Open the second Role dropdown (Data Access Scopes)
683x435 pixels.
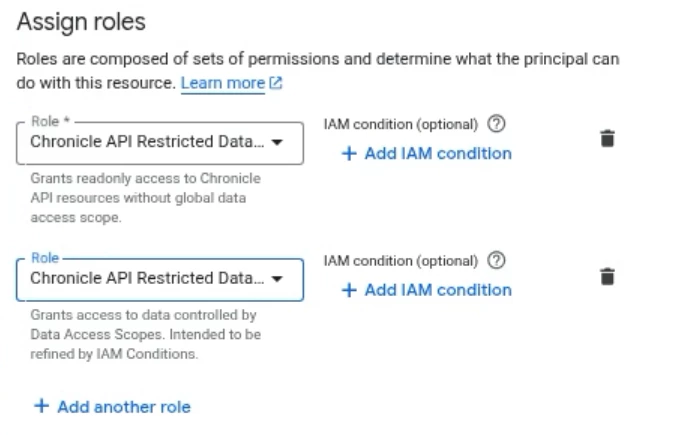pyautogui.click(x=147, y=278)
